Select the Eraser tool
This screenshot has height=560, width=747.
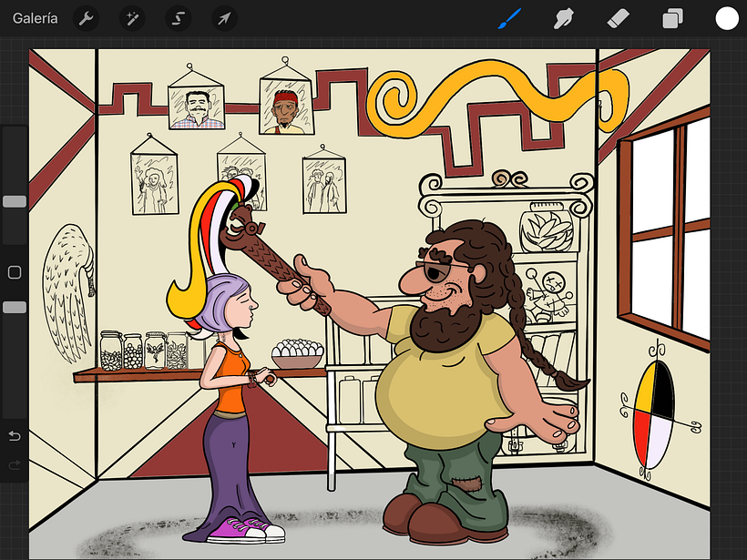pos(619,18)
